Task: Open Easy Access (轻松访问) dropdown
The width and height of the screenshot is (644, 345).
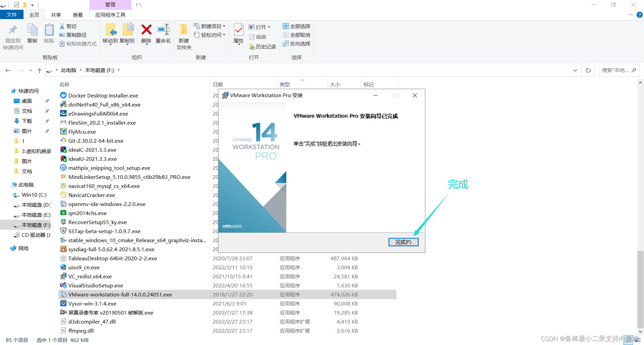Action: coord(210,35)
